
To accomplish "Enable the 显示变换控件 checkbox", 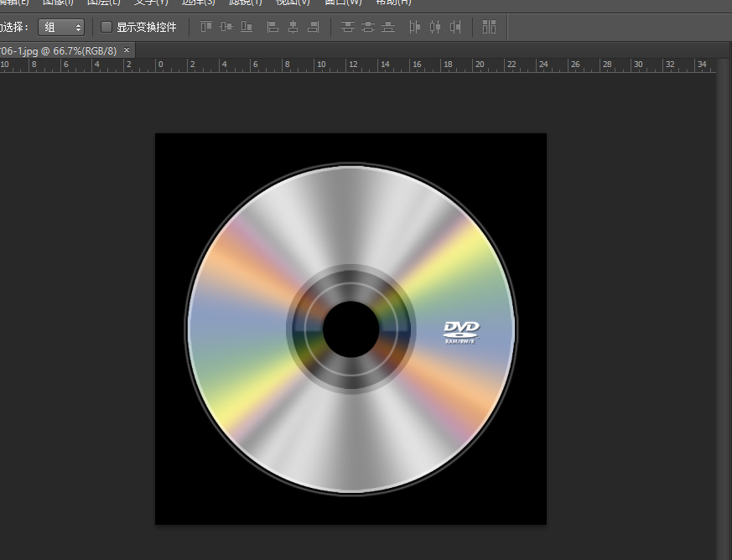I will (106, 27).
